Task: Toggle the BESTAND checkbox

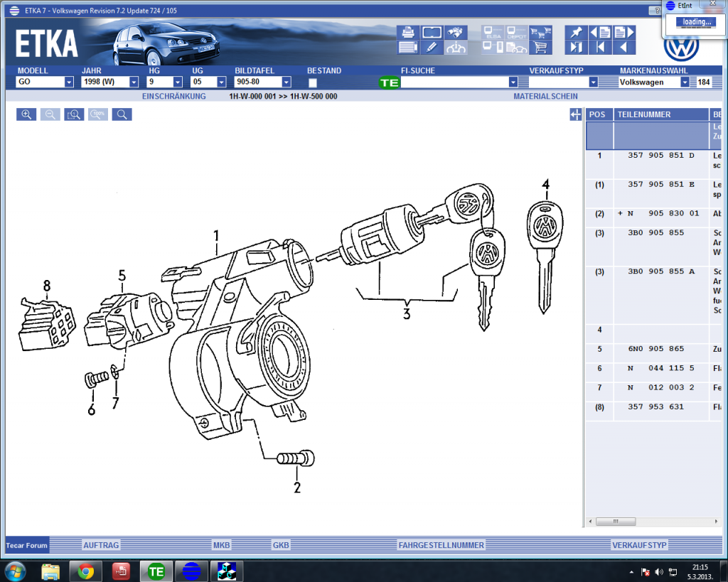Action: [x=313, y=82]
